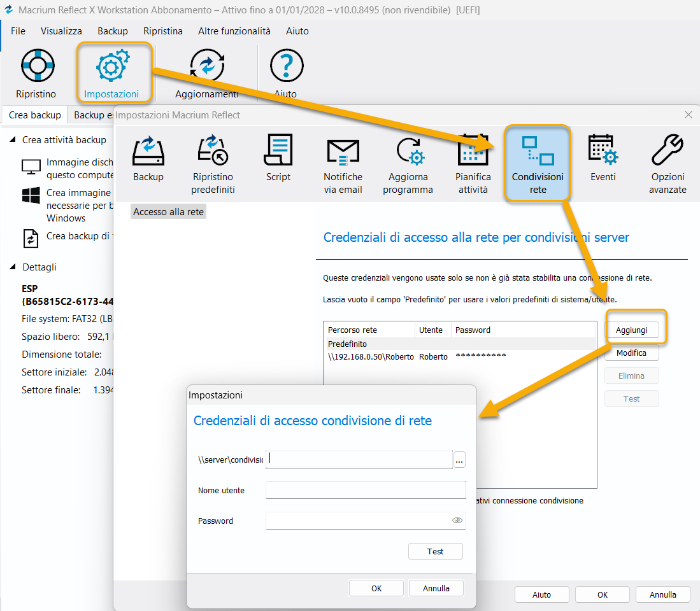
Task: Click Immagine dischi computer monitor icon
Action: tap(31, 167)
